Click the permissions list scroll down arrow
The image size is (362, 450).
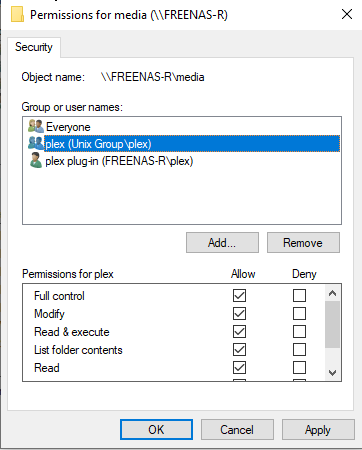(x=332, y=372)
